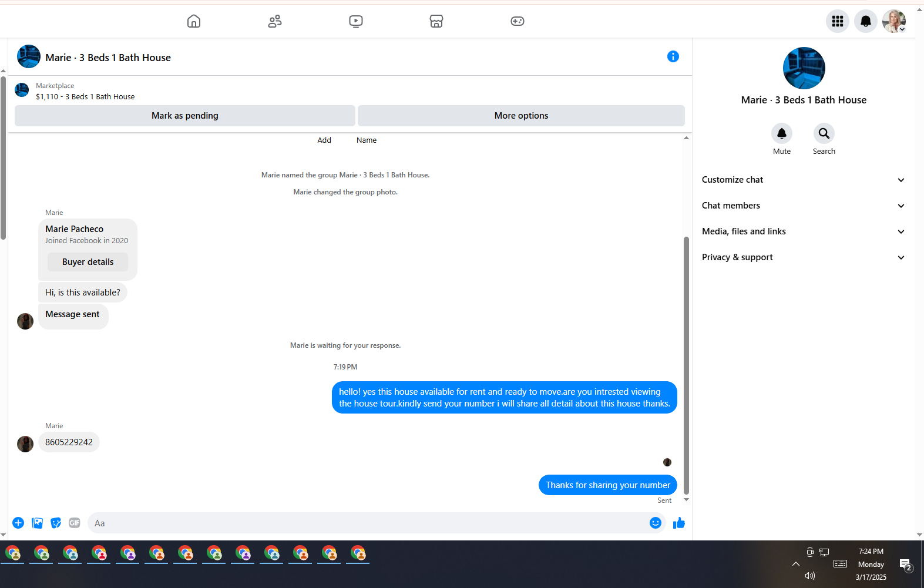Viewport: 924px width, 588px height.
Task: Click the first Chrome taskbar icon
Action: [13, 553]
